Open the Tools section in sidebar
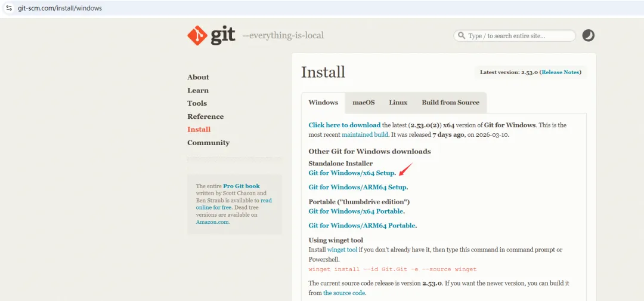This screenshot has height=301, width=644. (197, 103)
